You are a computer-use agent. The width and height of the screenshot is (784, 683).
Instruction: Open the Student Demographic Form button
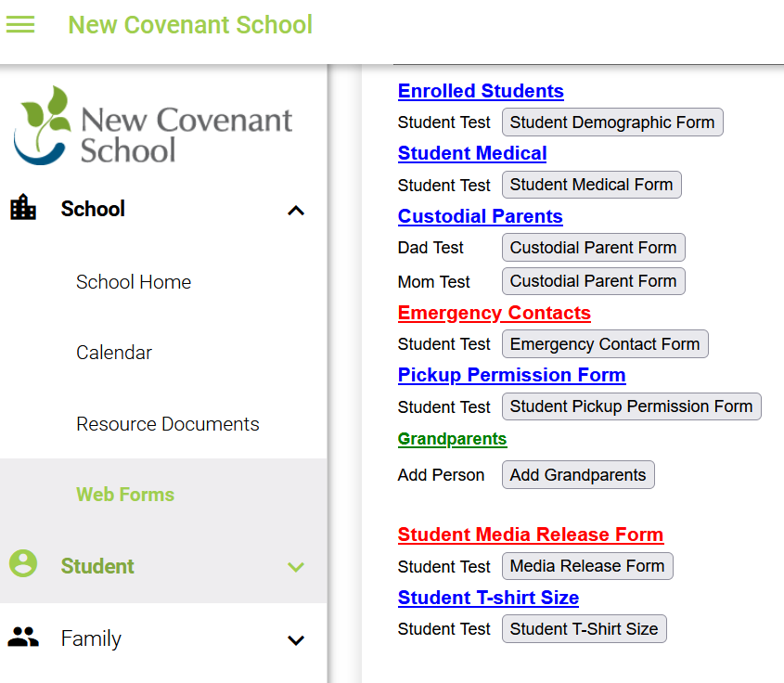tap(611, 122)
